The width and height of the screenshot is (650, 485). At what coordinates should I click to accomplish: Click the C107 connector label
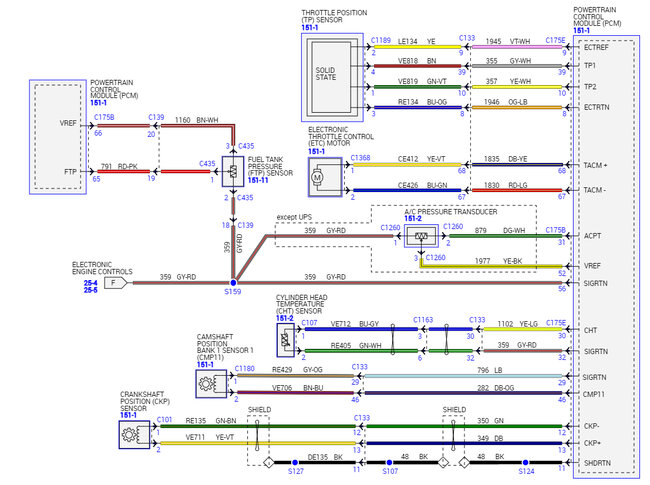(309, 323)
